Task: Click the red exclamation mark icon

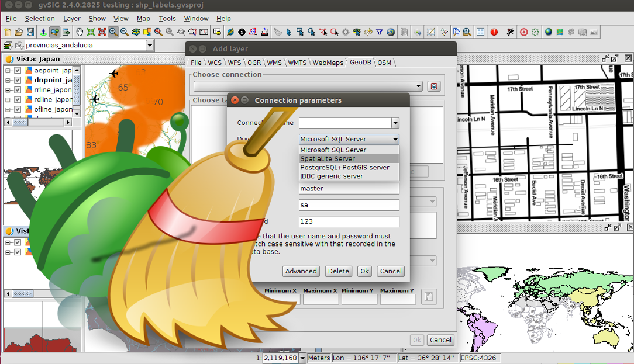Action: 494,32
